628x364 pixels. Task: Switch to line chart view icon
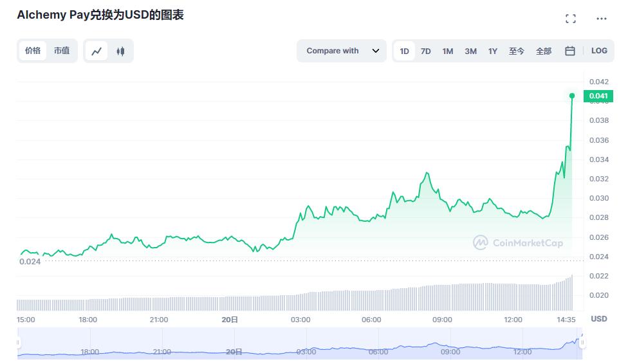point(97,51)
